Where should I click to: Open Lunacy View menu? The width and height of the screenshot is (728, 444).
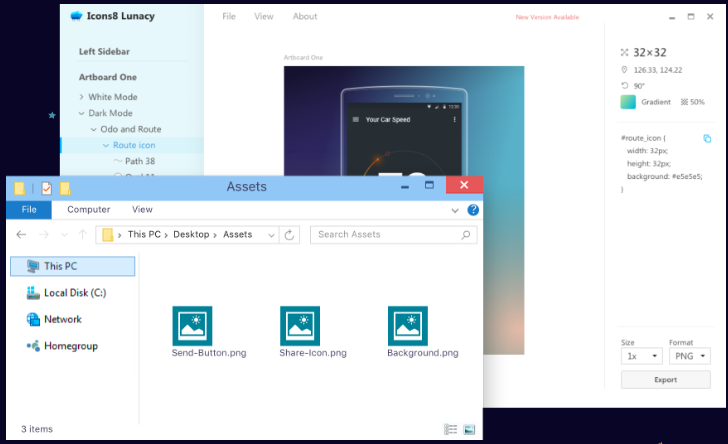264,16
